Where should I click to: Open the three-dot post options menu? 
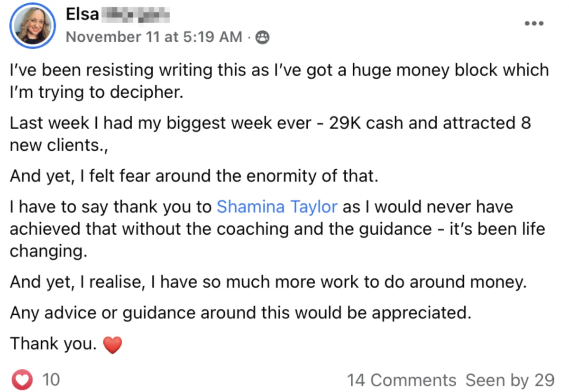pyautogui.click(x=534, y=23)
